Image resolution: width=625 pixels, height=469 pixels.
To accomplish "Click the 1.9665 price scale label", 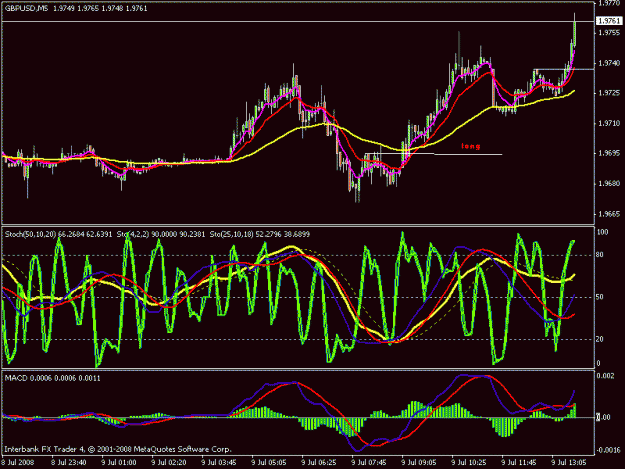I will pos(610,214).
